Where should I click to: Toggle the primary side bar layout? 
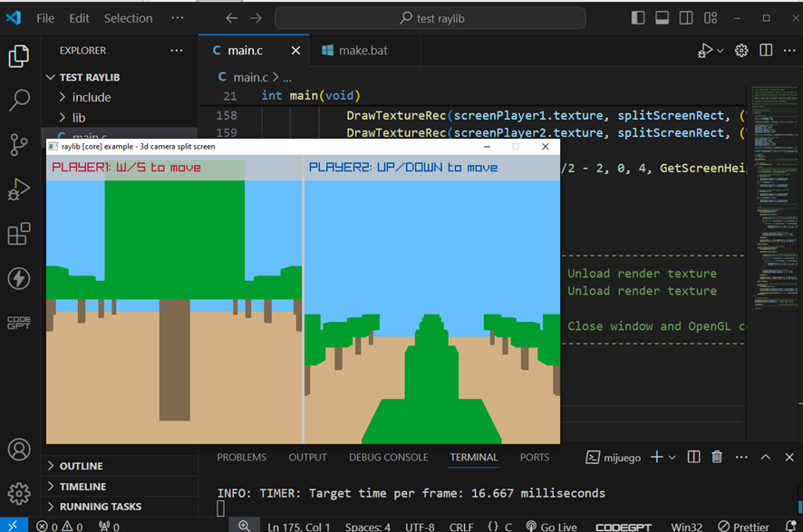638,18
